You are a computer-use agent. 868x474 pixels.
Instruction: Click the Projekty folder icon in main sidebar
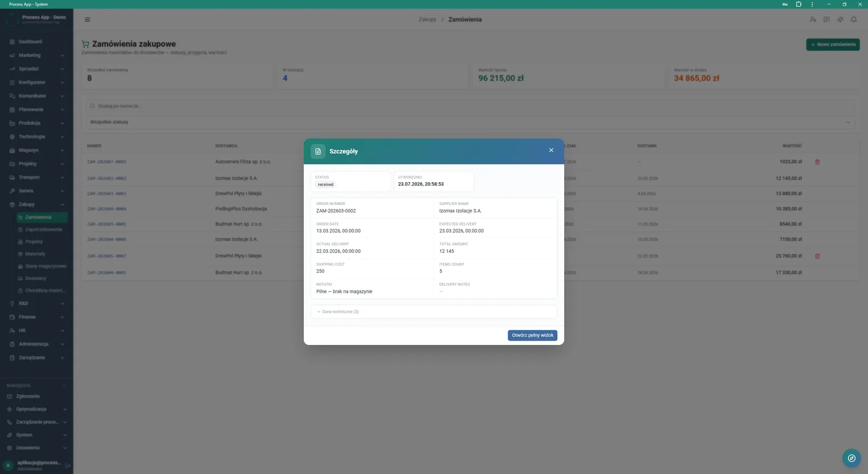(12, 164)
